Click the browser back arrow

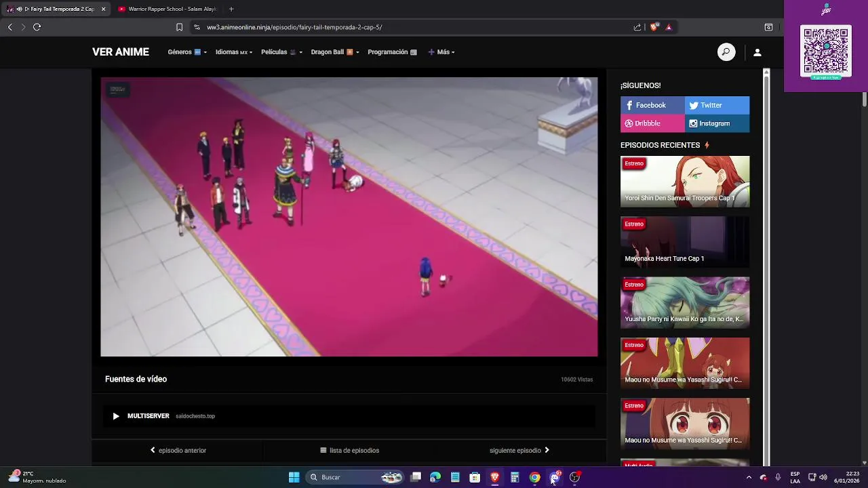coord(10,27)
